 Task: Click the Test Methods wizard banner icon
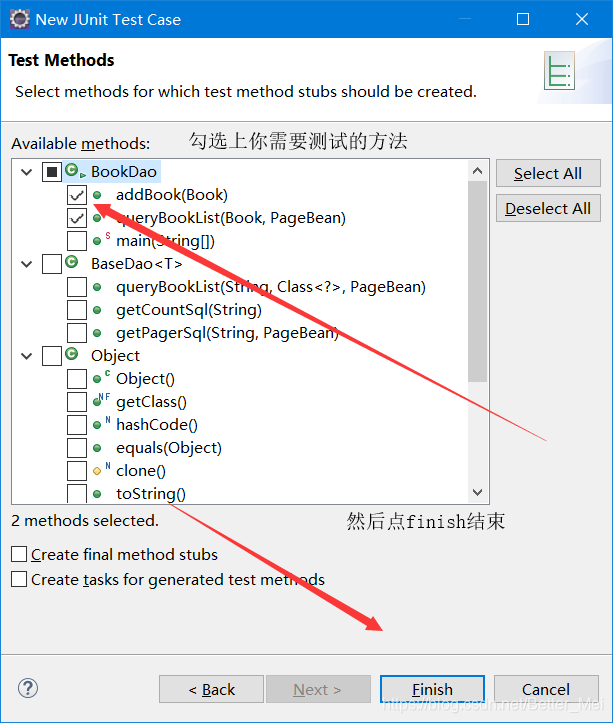click(559, 71)
